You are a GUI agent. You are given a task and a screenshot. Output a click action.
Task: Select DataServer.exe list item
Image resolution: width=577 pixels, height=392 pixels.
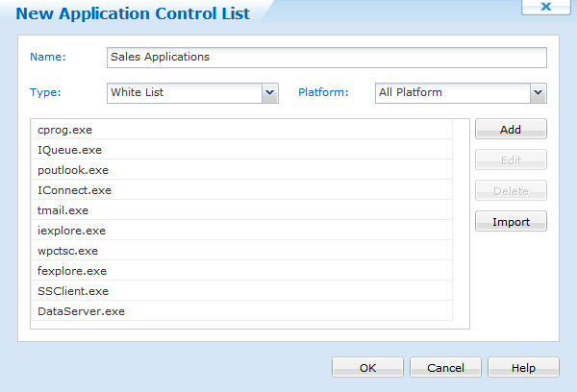click(x=241, y=311)
